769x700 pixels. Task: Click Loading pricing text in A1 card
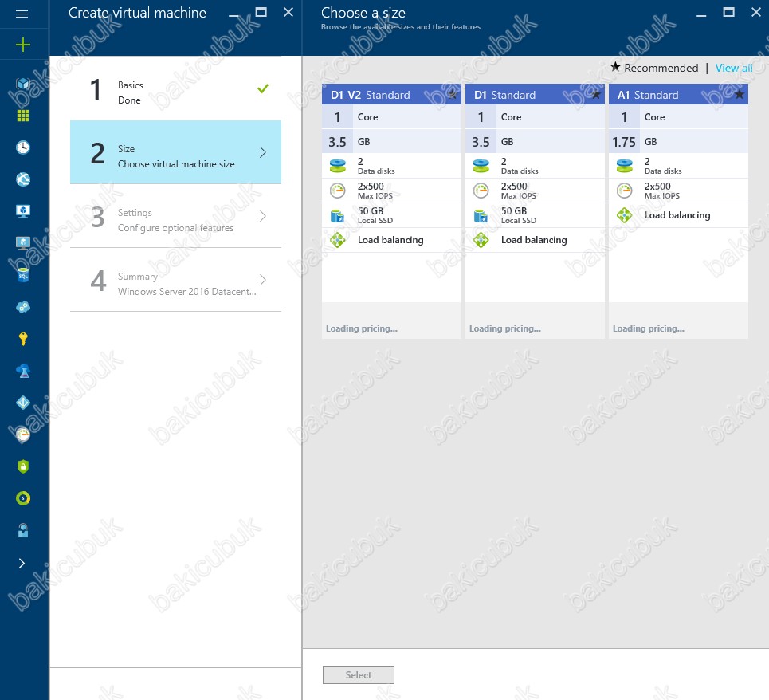[649, 328]
